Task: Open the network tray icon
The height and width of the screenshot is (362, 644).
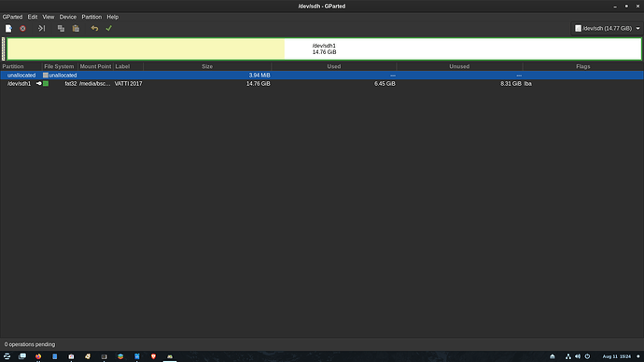Action: 568,356
